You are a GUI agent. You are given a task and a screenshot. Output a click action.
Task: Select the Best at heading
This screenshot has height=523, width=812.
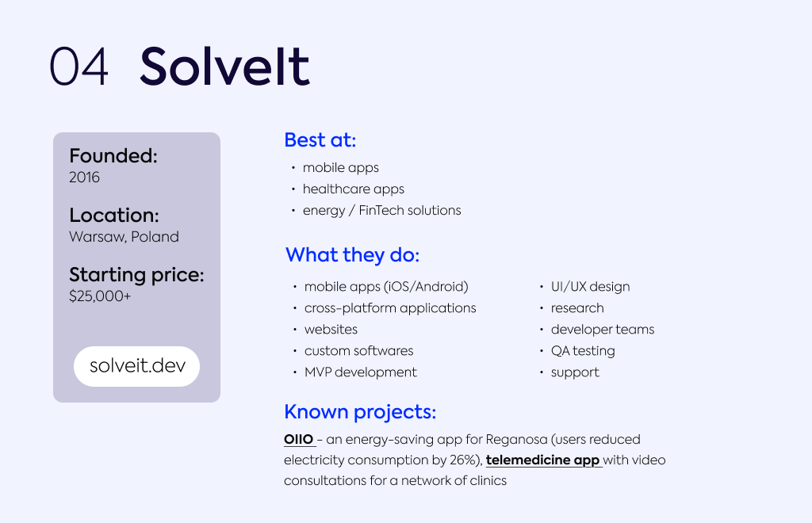click(320, 140)
